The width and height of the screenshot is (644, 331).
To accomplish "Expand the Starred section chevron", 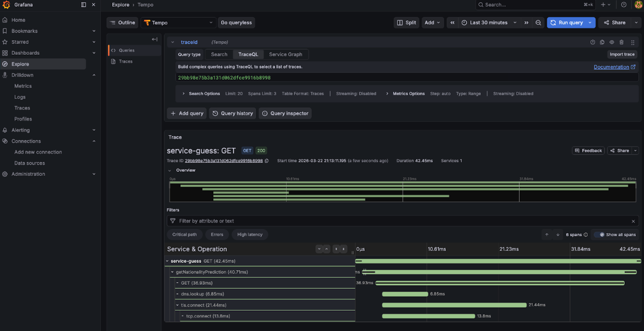I will 94,42.
